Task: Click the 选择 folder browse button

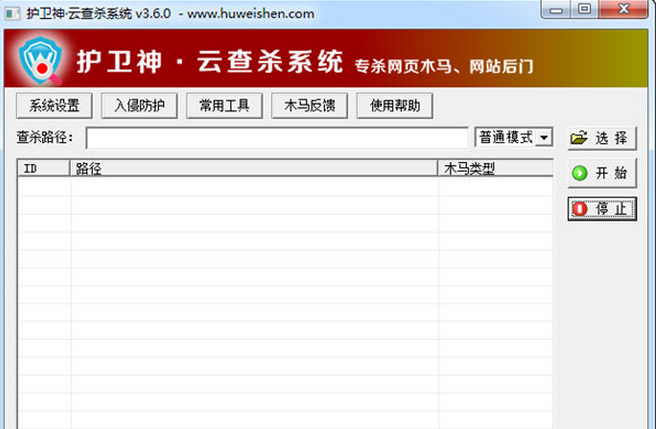Action: tap(602, 138)
